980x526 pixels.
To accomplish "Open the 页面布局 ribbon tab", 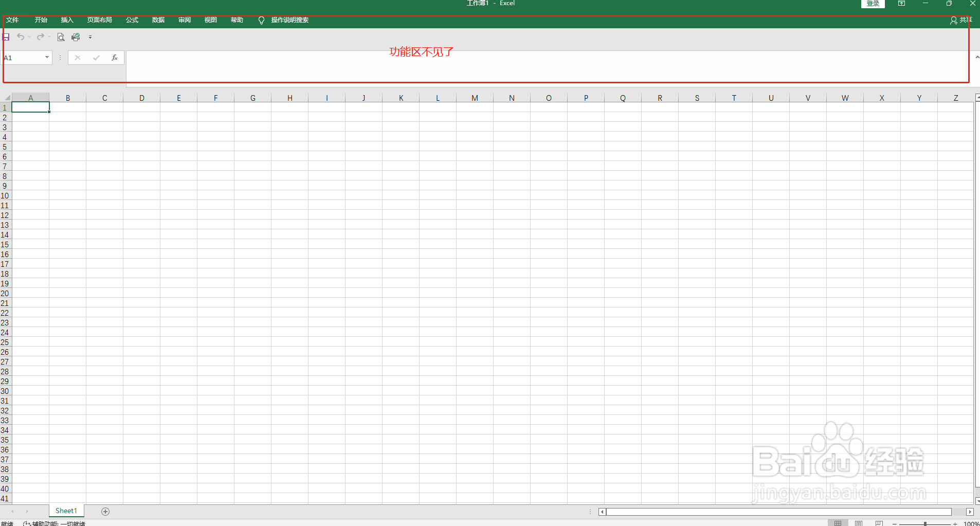I will [100, 20].
